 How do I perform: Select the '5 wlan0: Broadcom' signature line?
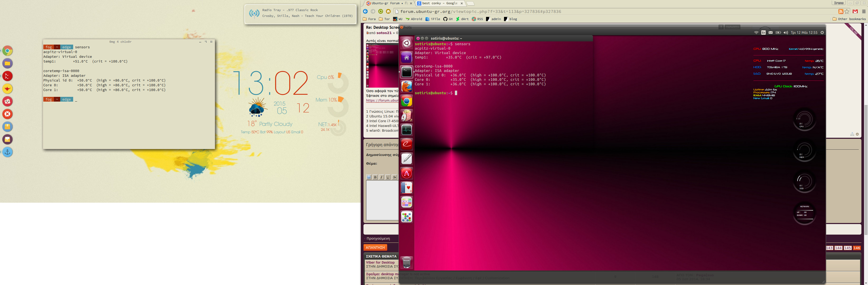point(382,131)
